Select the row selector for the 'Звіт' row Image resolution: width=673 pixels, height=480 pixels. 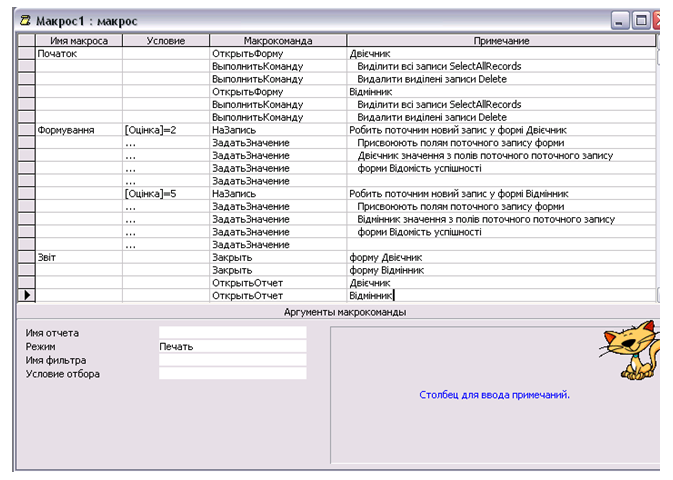click(27, 257)
